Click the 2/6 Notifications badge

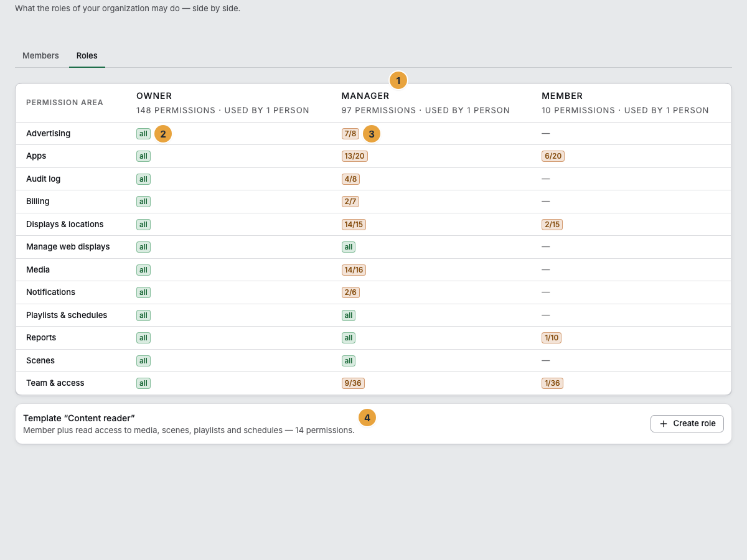click(350, 292)
